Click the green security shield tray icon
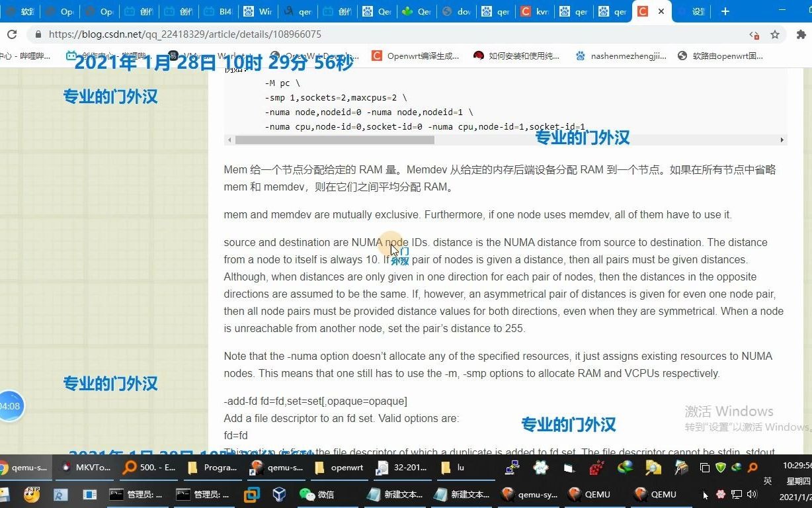The height and width of the screenshot is (508, 812). pyautogui.click(x=721, y=468)
